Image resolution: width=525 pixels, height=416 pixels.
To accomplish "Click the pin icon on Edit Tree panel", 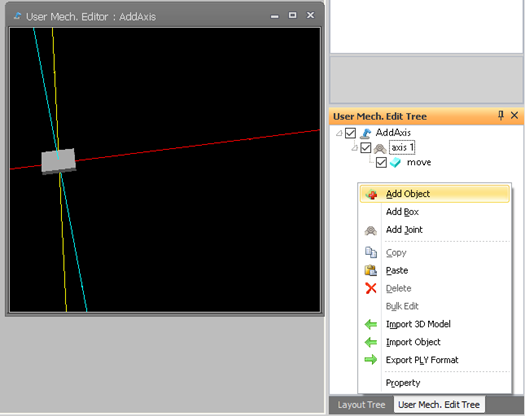I will [x=501, y=116].
